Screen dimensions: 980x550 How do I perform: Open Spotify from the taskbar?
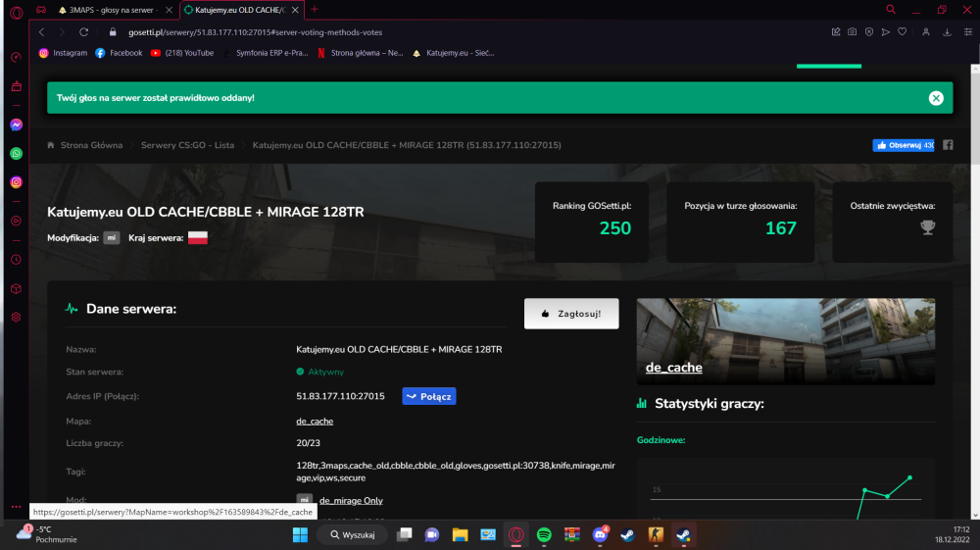point(544,535)
